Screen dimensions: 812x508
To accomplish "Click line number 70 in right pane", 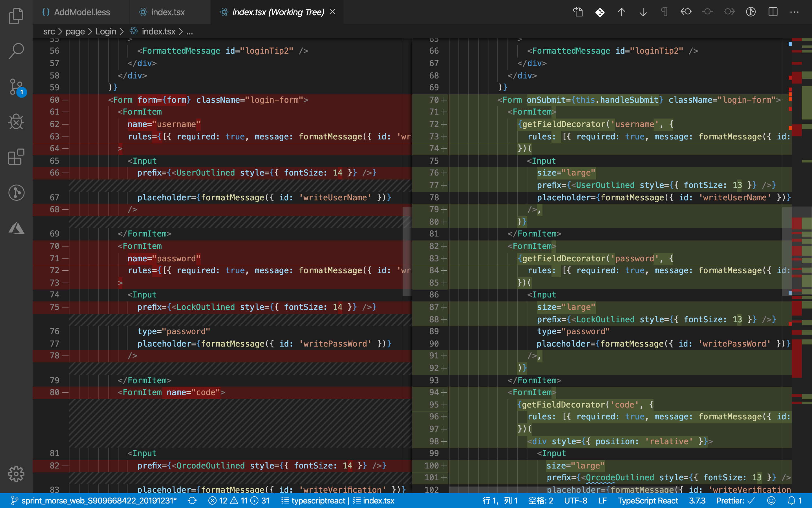I will (434, 100).
